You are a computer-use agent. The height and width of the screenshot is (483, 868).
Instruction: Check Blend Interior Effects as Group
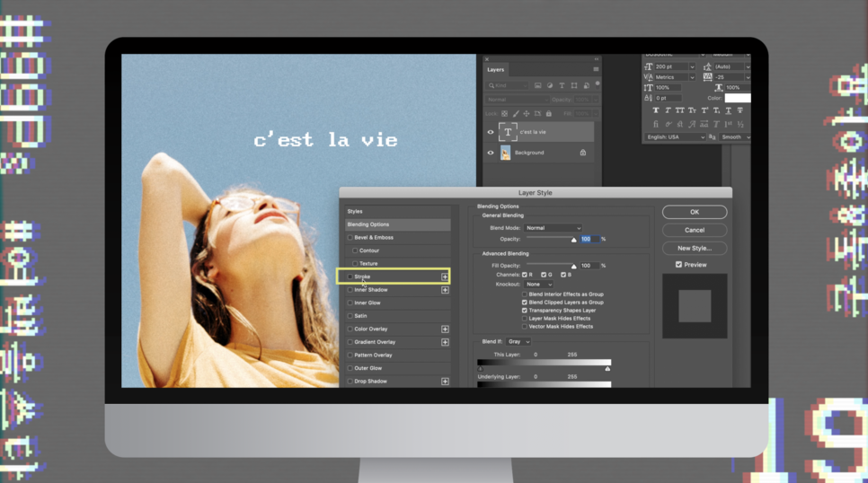tap(524, 294)
